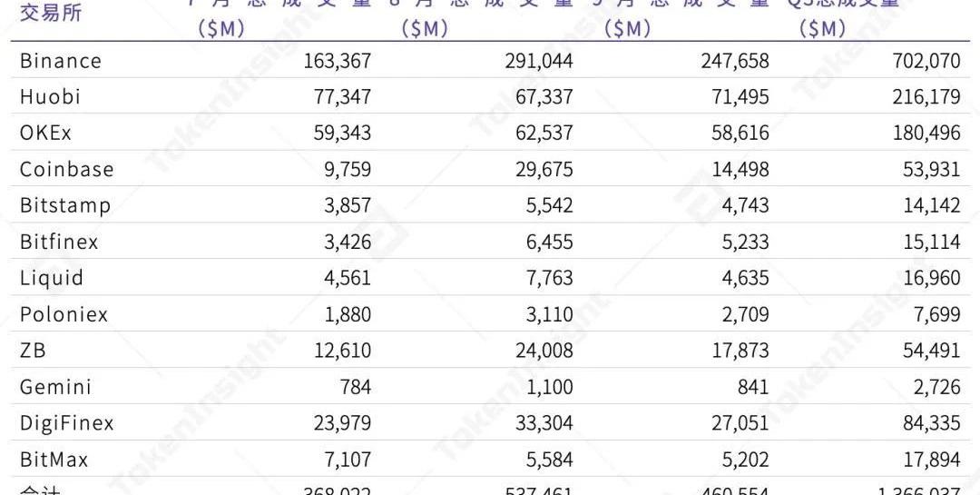Click BitMax's 5,584 August volume
The image size is (980, 495).
[x=549, y=460]
